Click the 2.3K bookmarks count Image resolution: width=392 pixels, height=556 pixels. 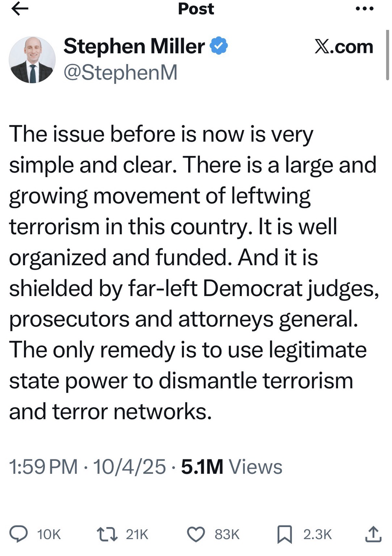[x=317, y=535]
